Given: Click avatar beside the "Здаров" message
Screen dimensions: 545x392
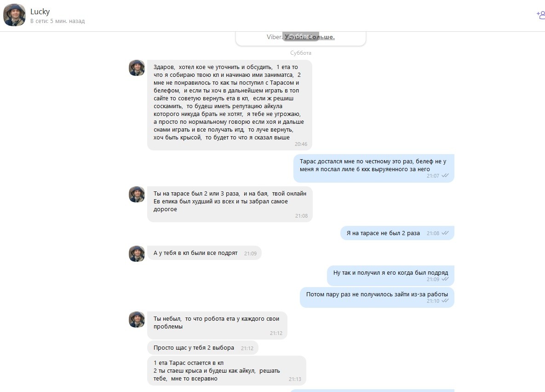Looking at the screenshot, I should tap(137, 68).
